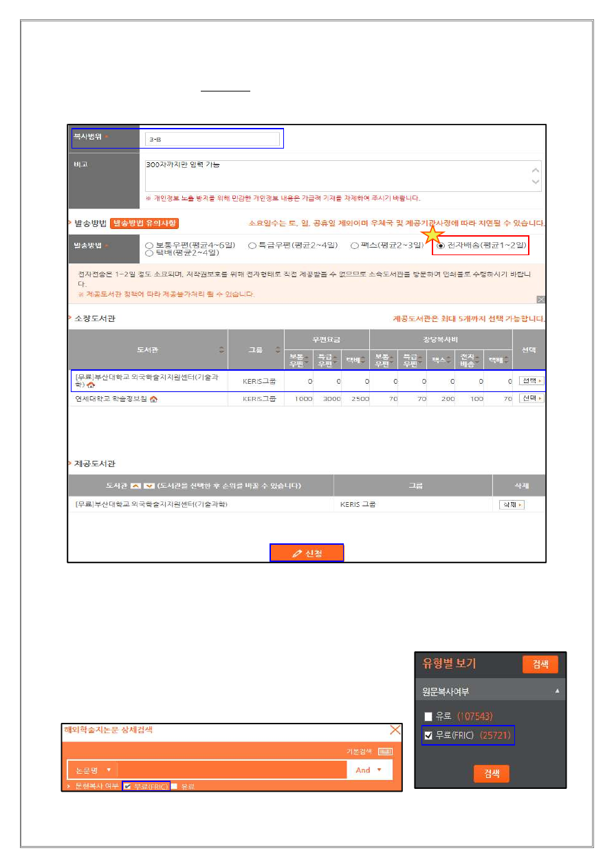Sort table by 도서관 column arrows

[x=221, y=350]
